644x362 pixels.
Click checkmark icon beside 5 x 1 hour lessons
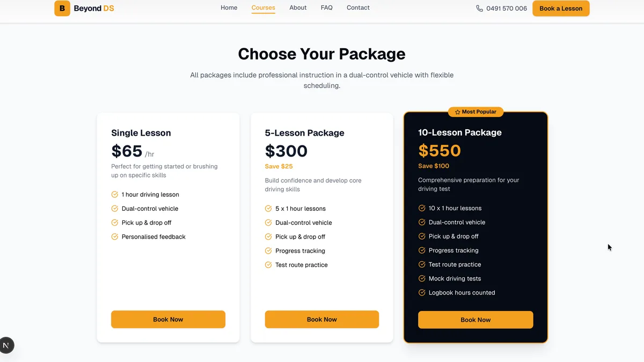click(268, 209)
